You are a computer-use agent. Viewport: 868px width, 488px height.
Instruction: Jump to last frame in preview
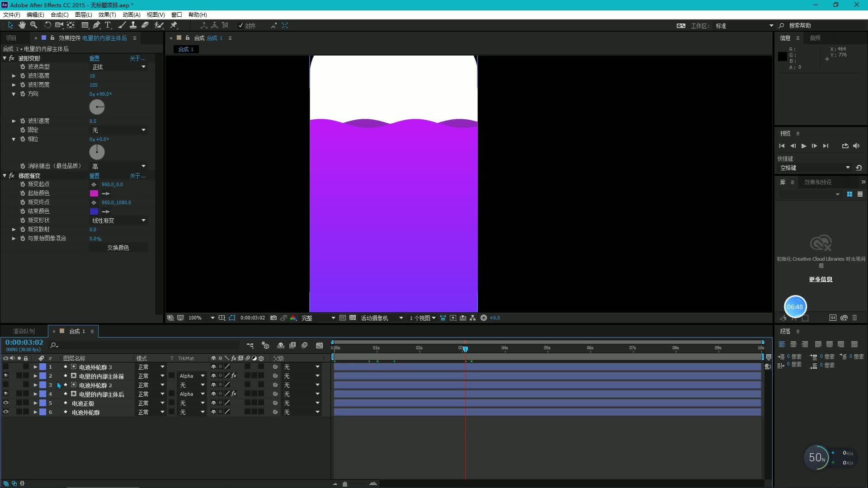point(826,146)
